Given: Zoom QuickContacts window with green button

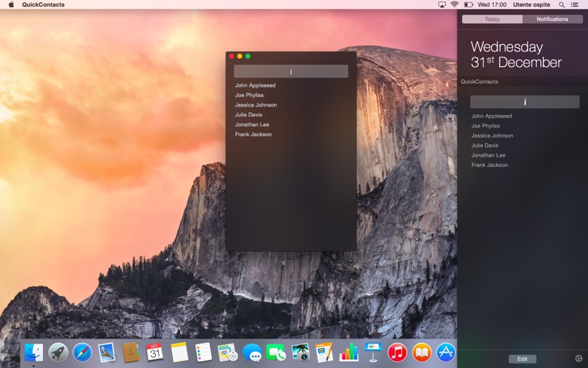Looking at the screenshot, I should click(248, 56).
